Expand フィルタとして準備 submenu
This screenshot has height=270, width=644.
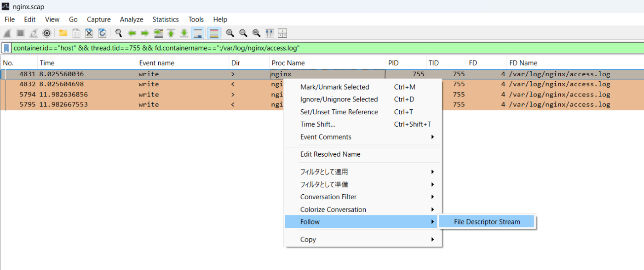pos(362,184)
